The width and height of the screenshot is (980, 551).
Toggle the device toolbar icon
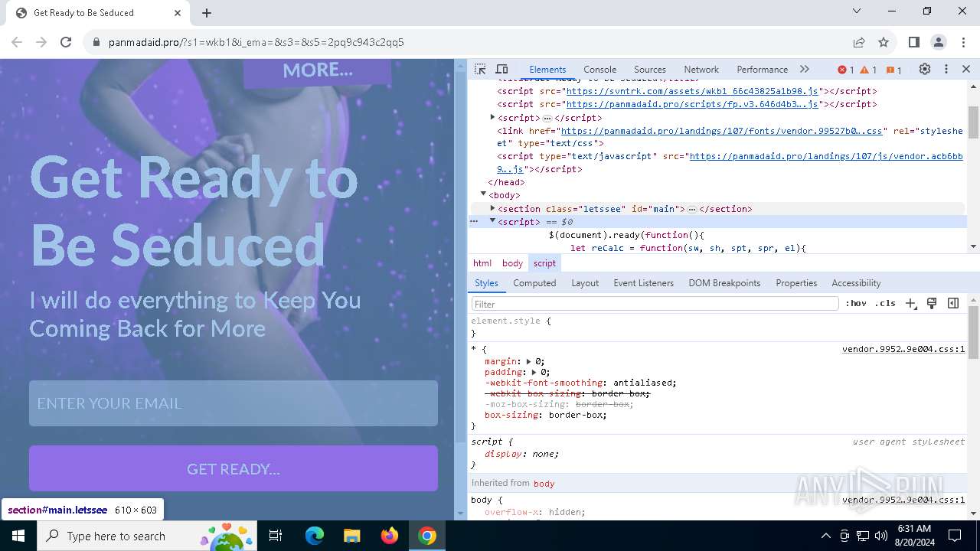(501, 69)
